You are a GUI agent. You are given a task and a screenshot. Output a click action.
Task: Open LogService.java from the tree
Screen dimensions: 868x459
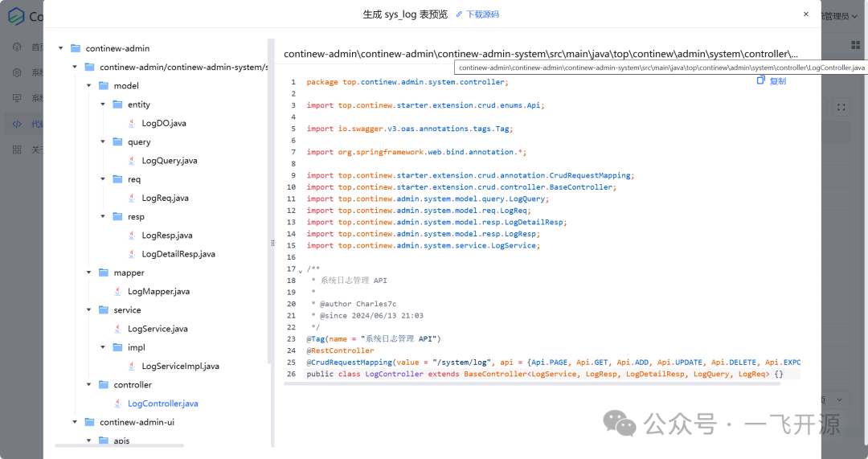[158, 329]
